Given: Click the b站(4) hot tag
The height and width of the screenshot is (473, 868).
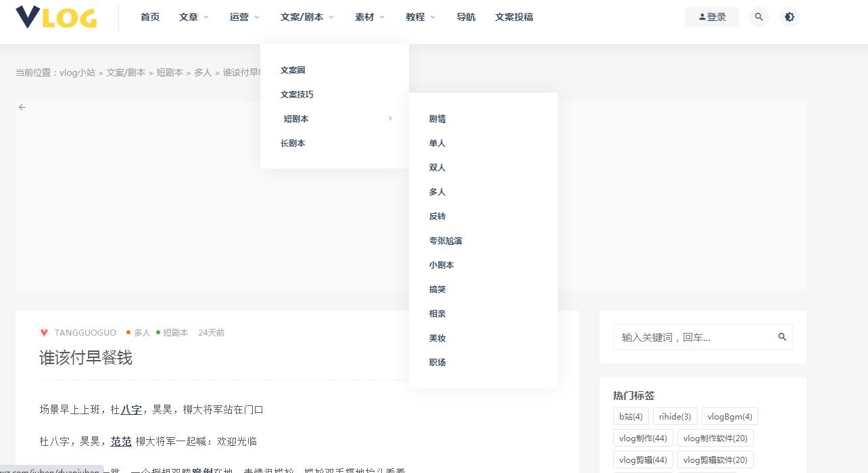Looking at the screenshot, I should 630,416.
